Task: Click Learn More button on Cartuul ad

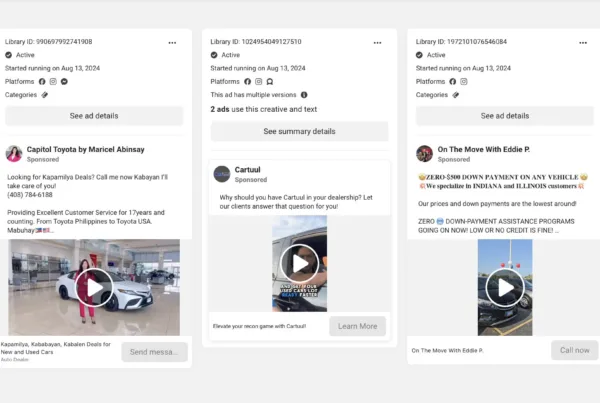Action: pyautogui.click(x=357, y=326)
